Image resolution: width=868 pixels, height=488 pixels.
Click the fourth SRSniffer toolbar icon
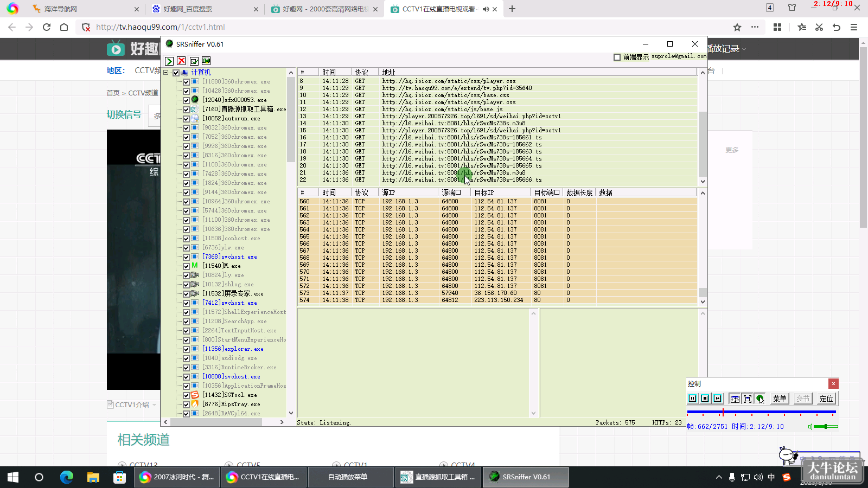click(206, 61)
